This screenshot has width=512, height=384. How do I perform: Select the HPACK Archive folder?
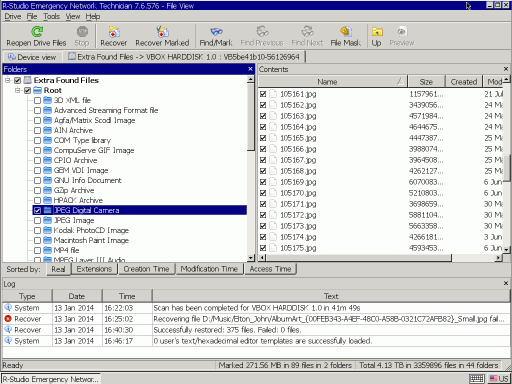coord(78,200)
